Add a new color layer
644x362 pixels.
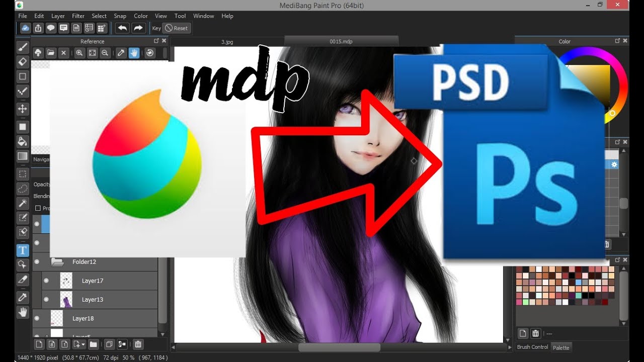[39, 344]
